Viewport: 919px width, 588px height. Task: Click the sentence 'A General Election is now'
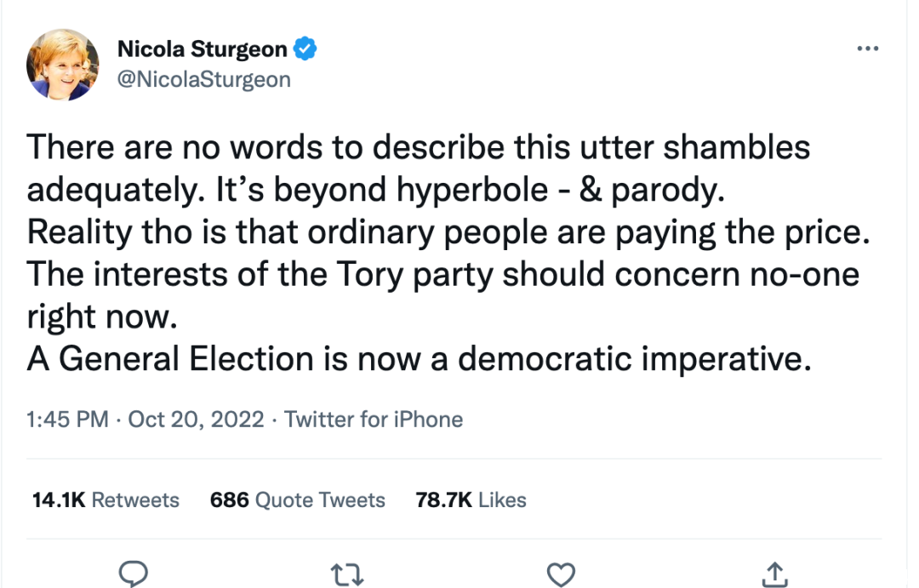pos(419,359)
